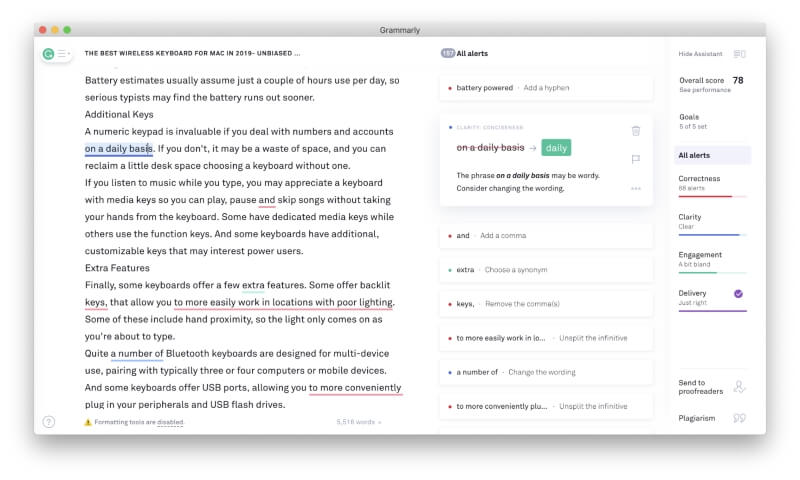Click underlined 'to more easily work in locations' text

point(284,302)
